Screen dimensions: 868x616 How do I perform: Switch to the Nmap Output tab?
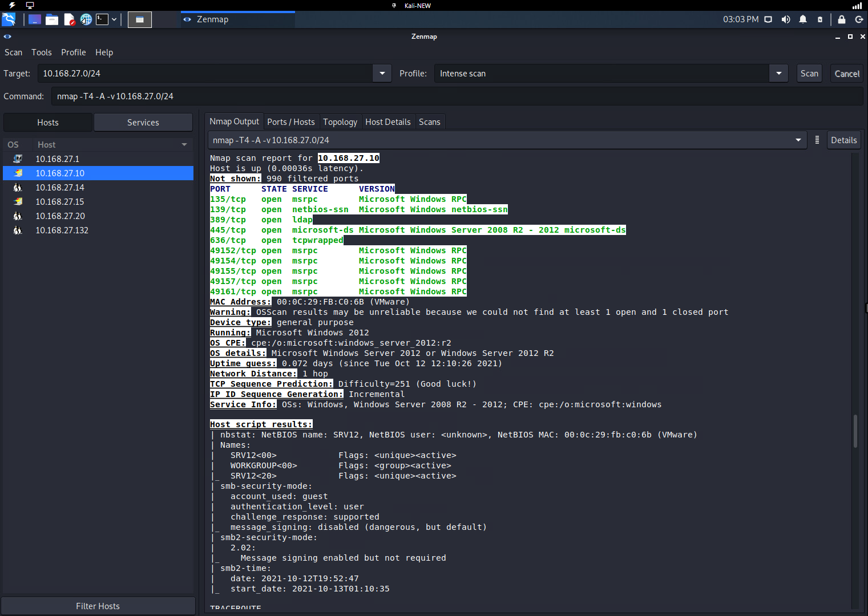[x=234, y=122]
